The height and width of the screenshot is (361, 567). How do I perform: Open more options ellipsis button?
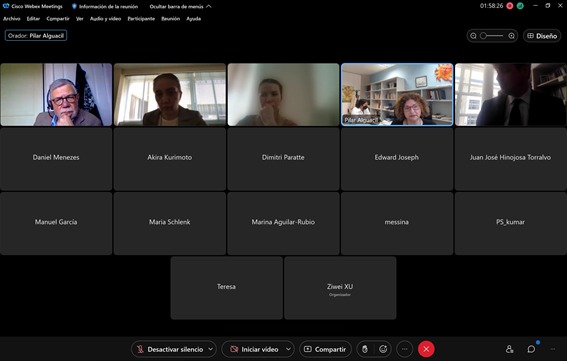click(x=405, y=349)
